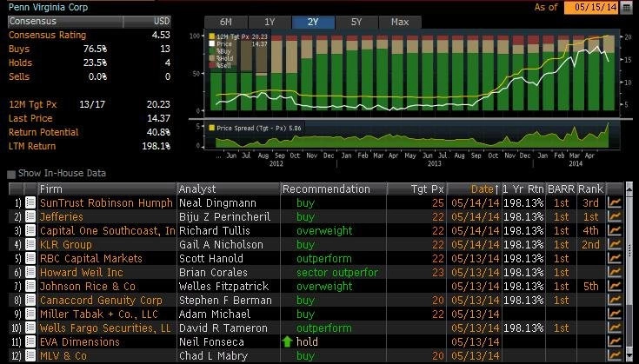The height and width of the screenshot is (364, 639).
Task: Show chart icon for KLR Group row
Action: pos(615,244)
